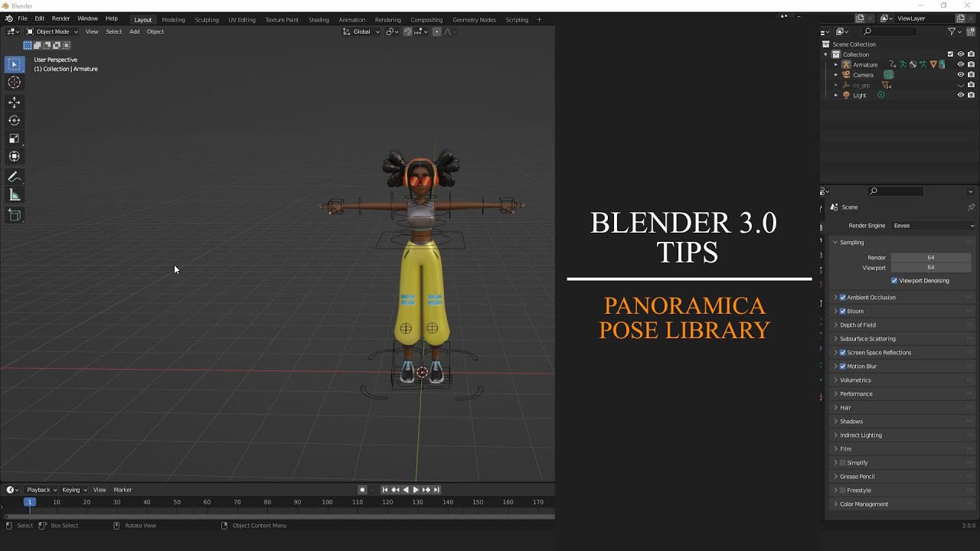This screenshot has height=551, width=980.
Task: Click the Camera object icon in outliner
Action: coord(846,75)
